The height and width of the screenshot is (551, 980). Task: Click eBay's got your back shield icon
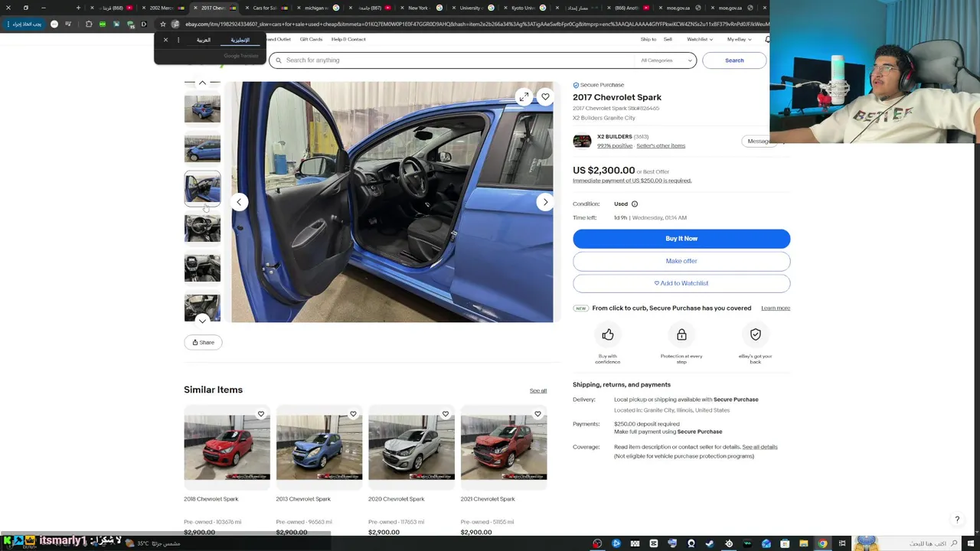[x=756, y=334]
